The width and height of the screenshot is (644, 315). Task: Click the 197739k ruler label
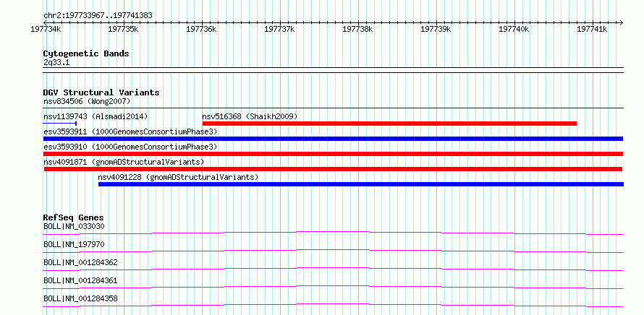click(x=436, y=29)
